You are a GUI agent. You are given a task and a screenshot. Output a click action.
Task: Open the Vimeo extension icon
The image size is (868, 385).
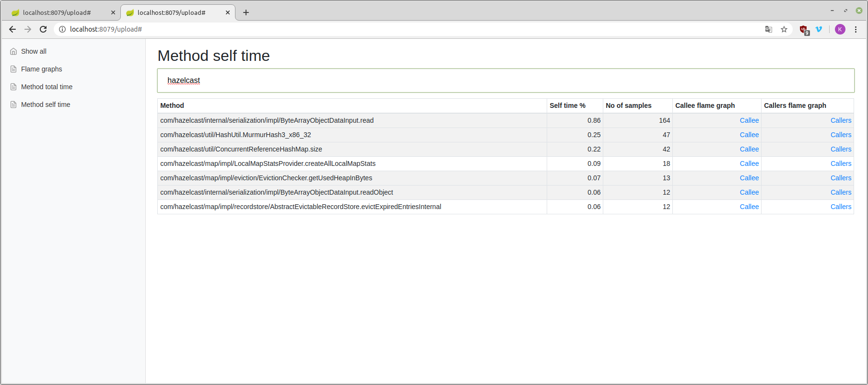(x=819, y=29)
